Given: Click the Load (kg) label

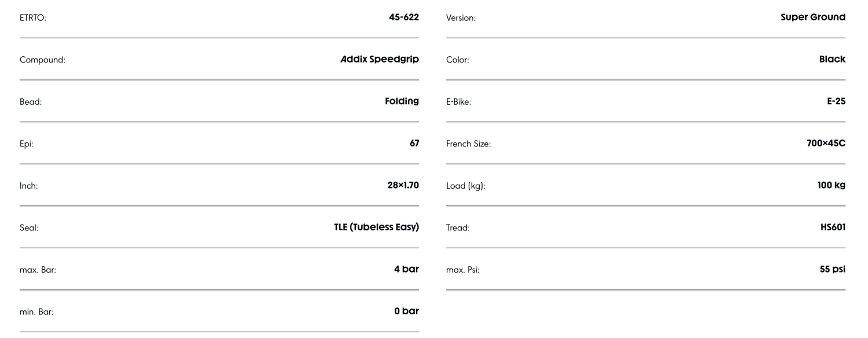Looking at the screenshot, I should point(465,186).
